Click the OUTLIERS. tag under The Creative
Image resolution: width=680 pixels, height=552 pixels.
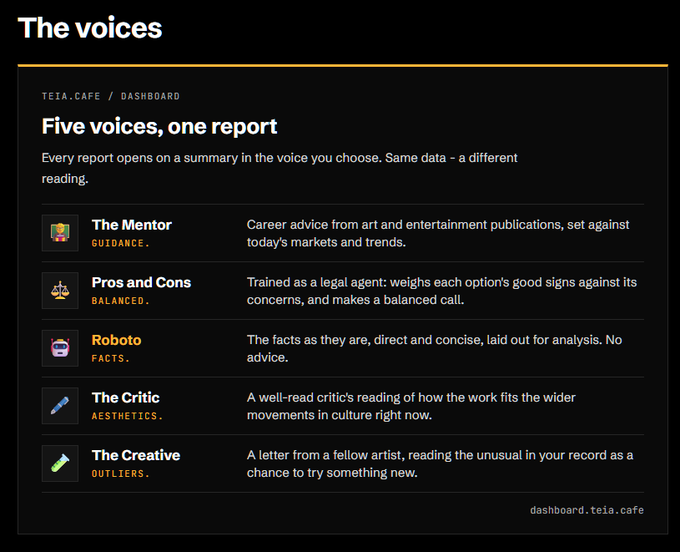(x=121, y=474)
